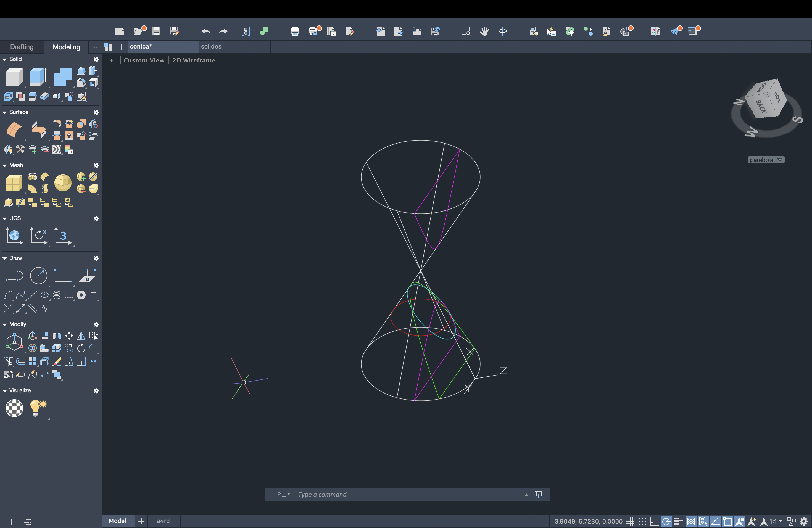812x528 pixels.
Task: Click the Pan hand tool
Action: click(x=484, y=31)
